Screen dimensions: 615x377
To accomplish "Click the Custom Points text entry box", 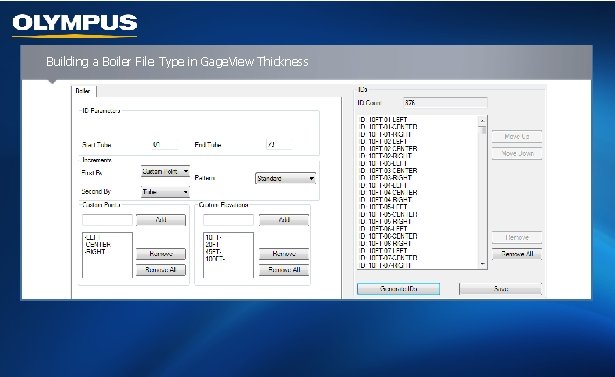I will 107,220.
